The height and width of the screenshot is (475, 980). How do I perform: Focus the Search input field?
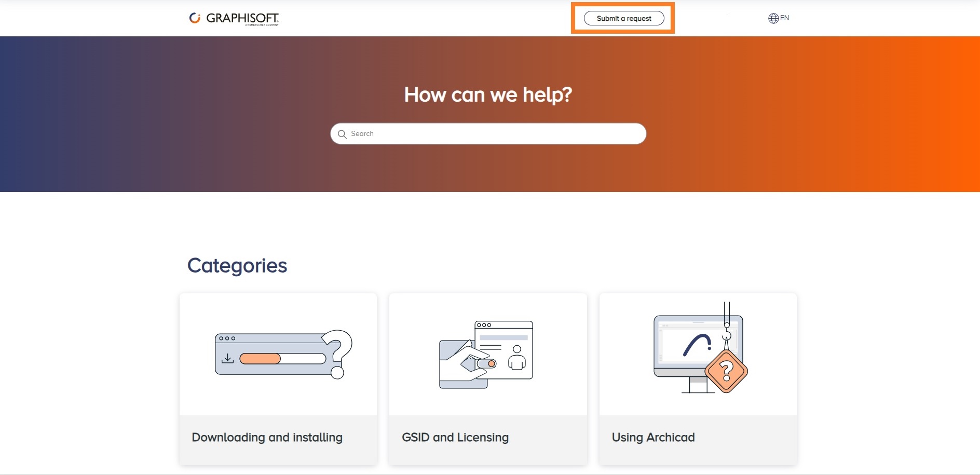[488, 133]
